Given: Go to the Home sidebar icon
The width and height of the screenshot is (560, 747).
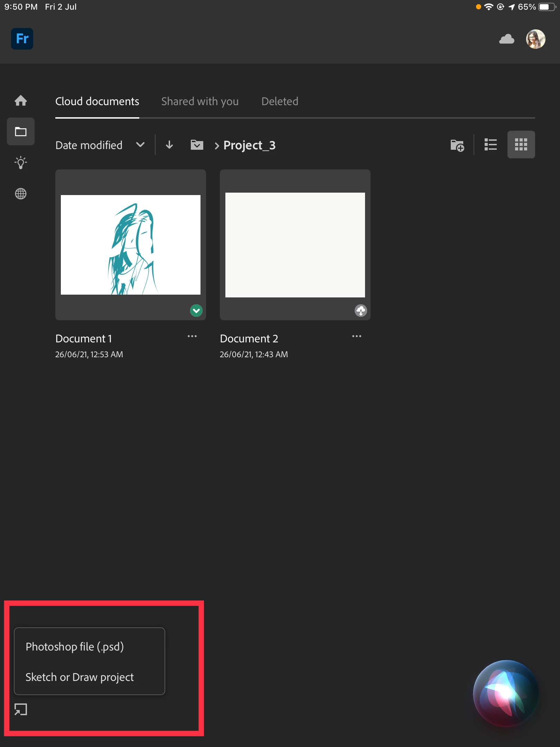Looking at the screenshot, I should pyautogui.click(x=21, y=101).
